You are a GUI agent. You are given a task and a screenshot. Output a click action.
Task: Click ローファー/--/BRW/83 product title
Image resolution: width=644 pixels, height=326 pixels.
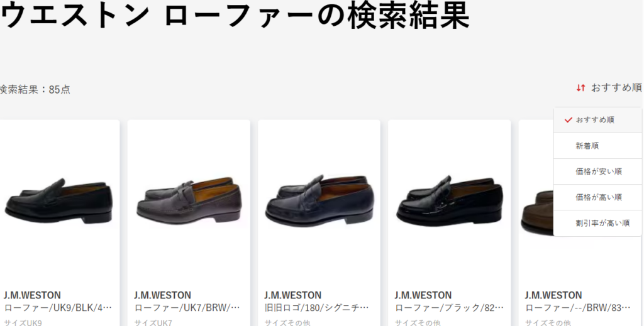[578, 308]
